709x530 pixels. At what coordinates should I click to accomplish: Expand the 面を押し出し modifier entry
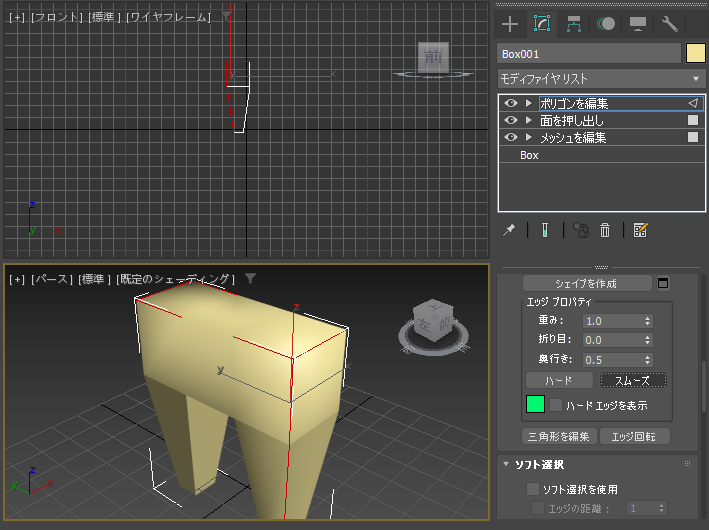[528, 120]
